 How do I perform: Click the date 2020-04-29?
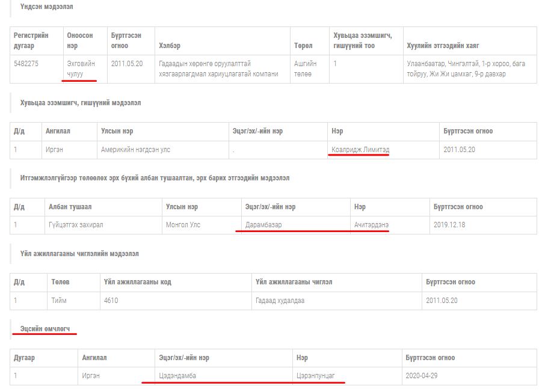click(422, 376)
